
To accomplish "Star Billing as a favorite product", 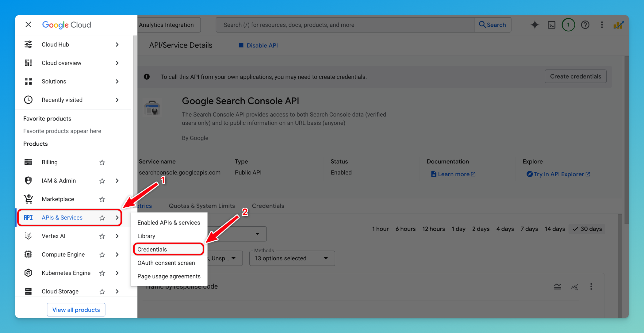I will [102, 162].
